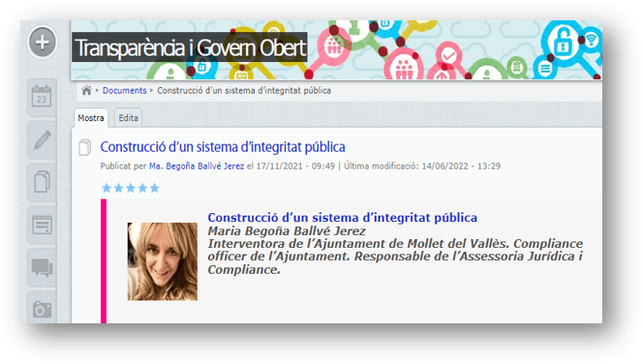Click the bold blue article heading in the content box
Image resolution: width=643 pixels, height=364 pixels.
(x=343, y=217)
